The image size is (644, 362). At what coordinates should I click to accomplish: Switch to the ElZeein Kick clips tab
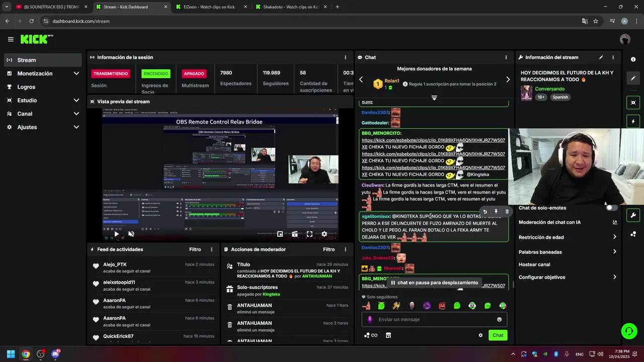tap(211, 7)
